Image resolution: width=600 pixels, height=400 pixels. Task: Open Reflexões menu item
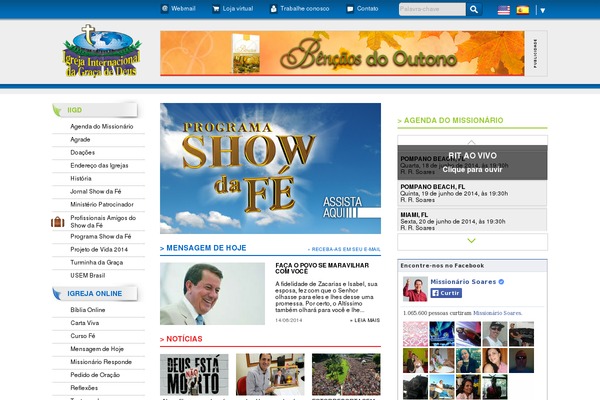point(84,388)
